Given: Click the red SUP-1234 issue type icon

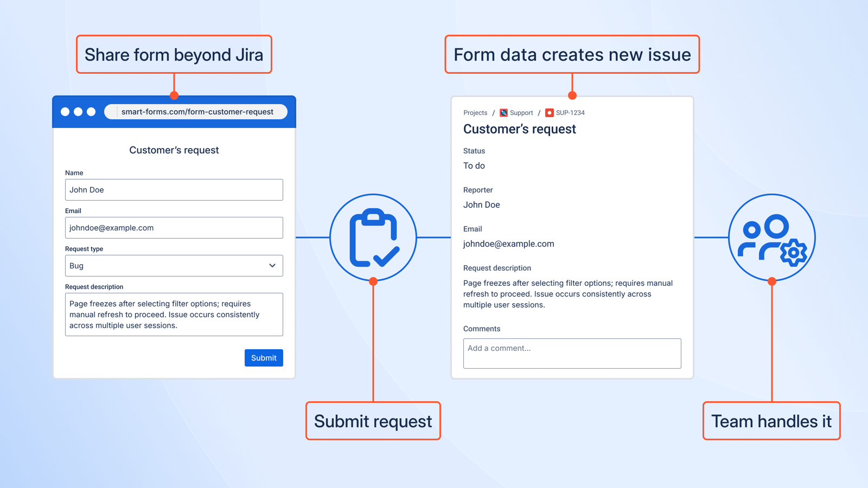Looking at the screenshot, I should coord(549,113).
